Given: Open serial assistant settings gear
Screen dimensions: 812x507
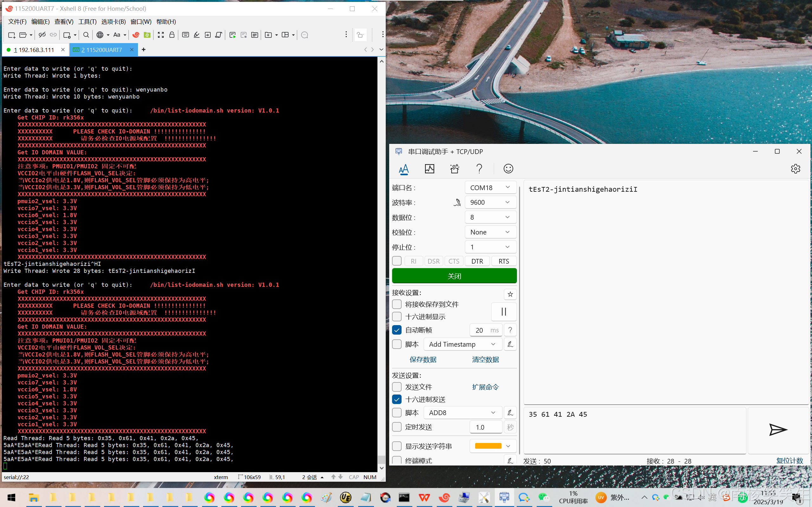Looking at the screenshot, I should pyautogui.click(x=795, y=169).
